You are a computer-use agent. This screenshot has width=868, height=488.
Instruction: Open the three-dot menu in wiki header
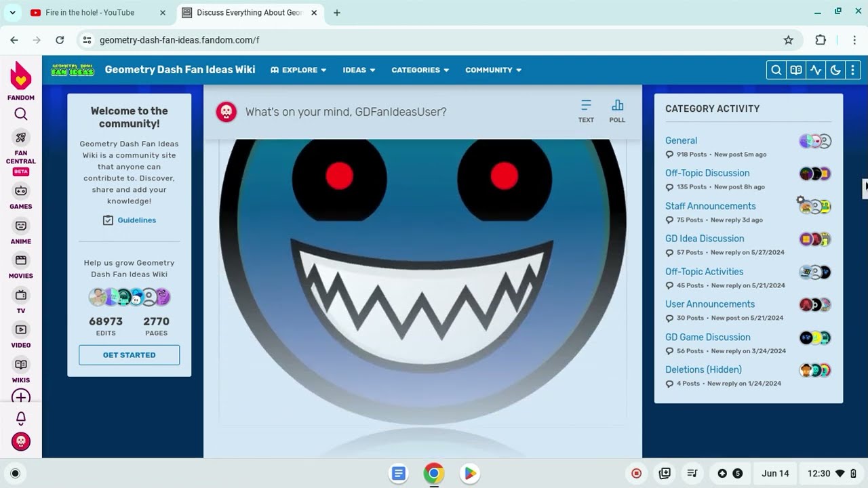[x=853, y=70]
